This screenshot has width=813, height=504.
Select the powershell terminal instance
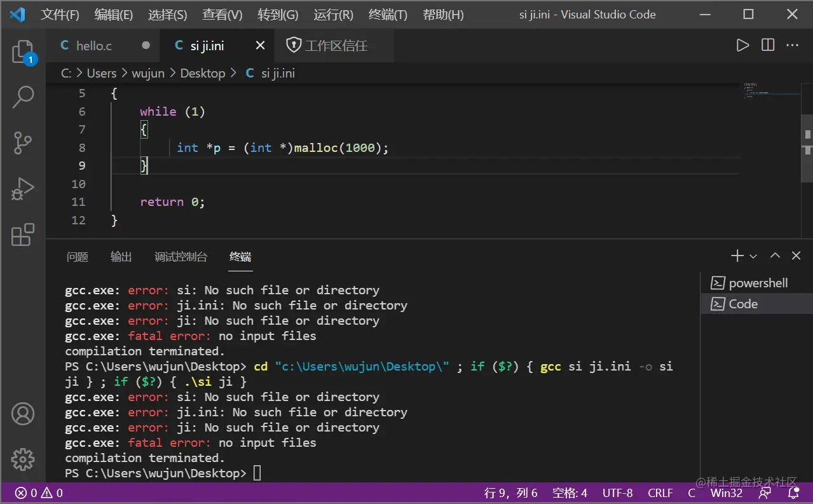click(x=756, y=283)
